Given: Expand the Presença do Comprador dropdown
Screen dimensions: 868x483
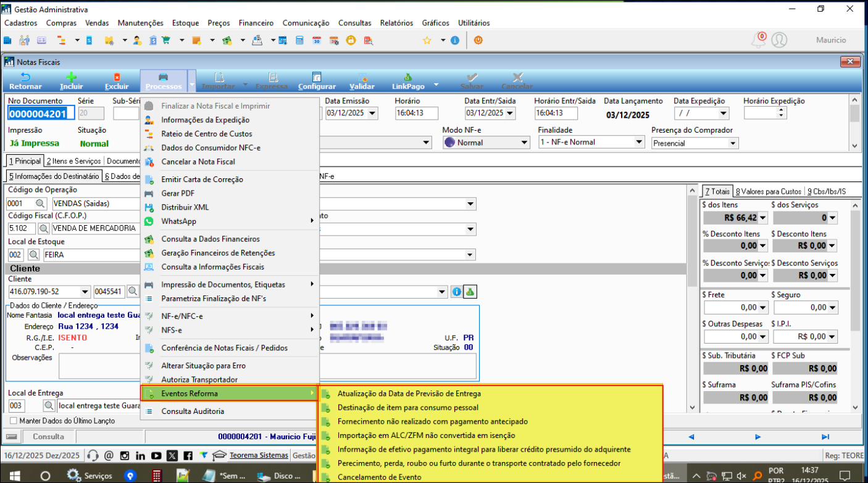Looking at the screenshot, I should click(x=733, y=143).
